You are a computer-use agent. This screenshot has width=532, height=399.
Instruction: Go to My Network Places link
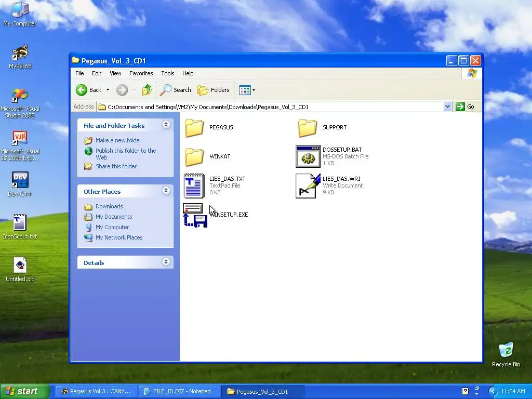(x=119, y=237)
